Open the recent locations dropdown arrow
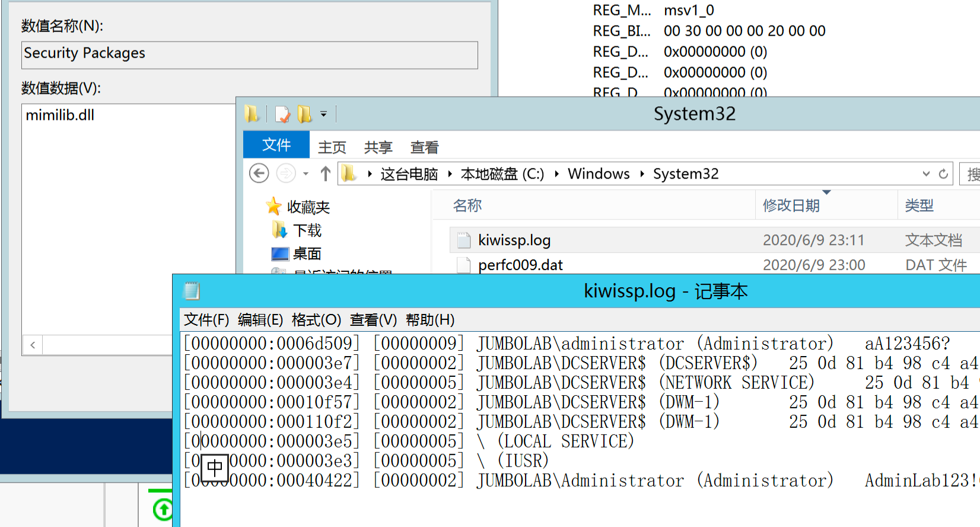This screenshot has width=980, height=527. click(x=306, y=174)
